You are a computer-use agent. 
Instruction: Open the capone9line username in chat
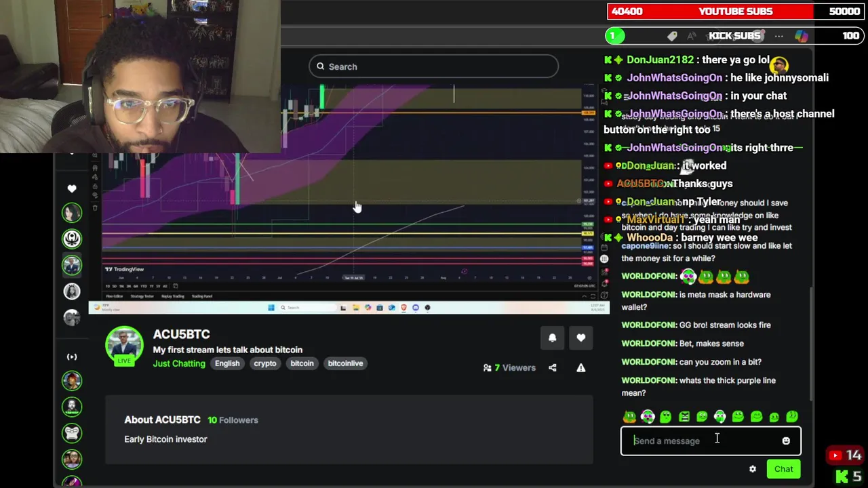pyautogui.click(x=645, y=246)
